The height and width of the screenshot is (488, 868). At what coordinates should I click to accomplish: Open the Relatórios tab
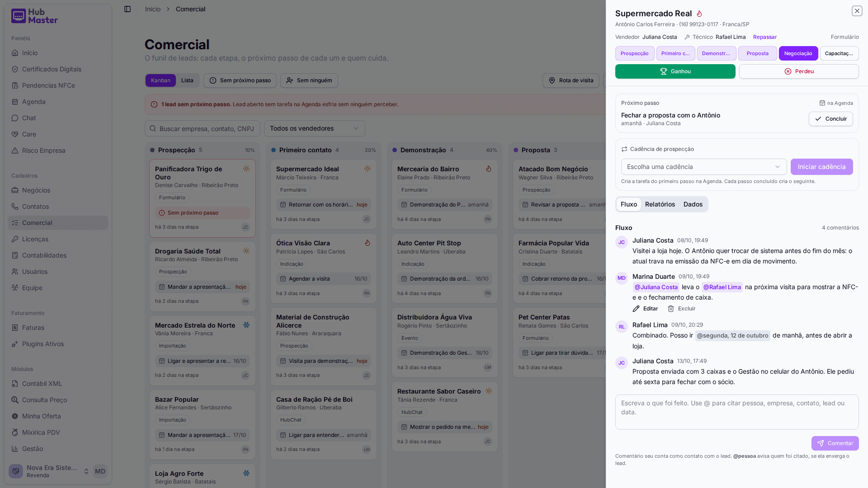pyautogui.click(x=660, y=204)
